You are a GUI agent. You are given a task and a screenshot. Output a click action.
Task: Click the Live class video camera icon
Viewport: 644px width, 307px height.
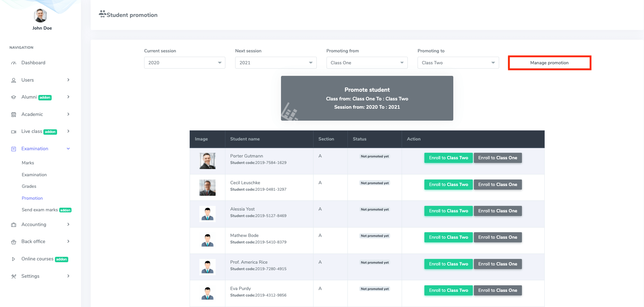(14, 132)
